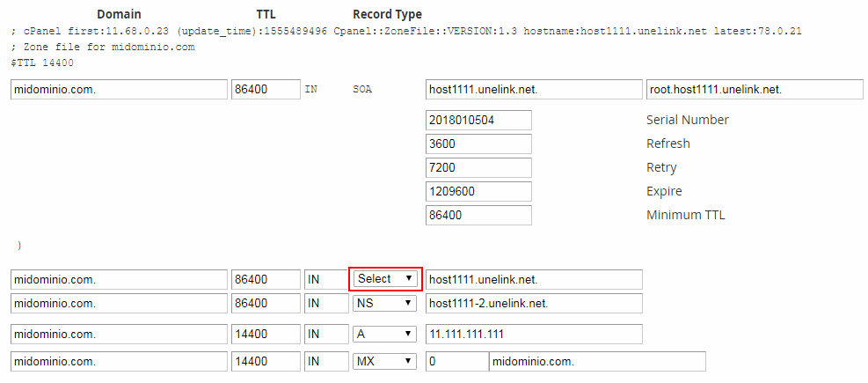Expand the NS record type dropdown
868x383 pixels.
(x=385, y=303)
